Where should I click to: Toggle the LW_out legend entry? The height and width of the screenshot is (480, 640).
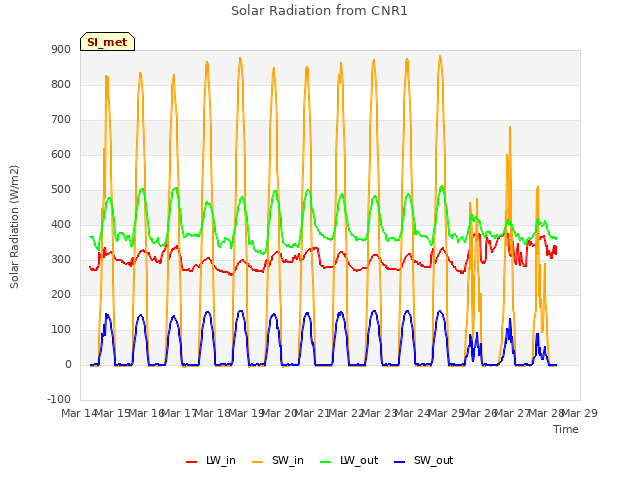(349, 460)
